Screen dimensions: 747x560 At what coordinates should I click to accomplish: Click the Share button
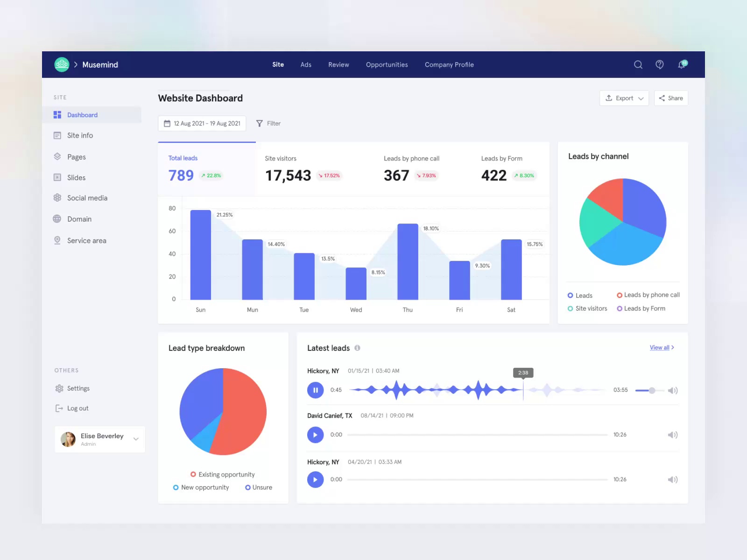click(x=671, y=98)
